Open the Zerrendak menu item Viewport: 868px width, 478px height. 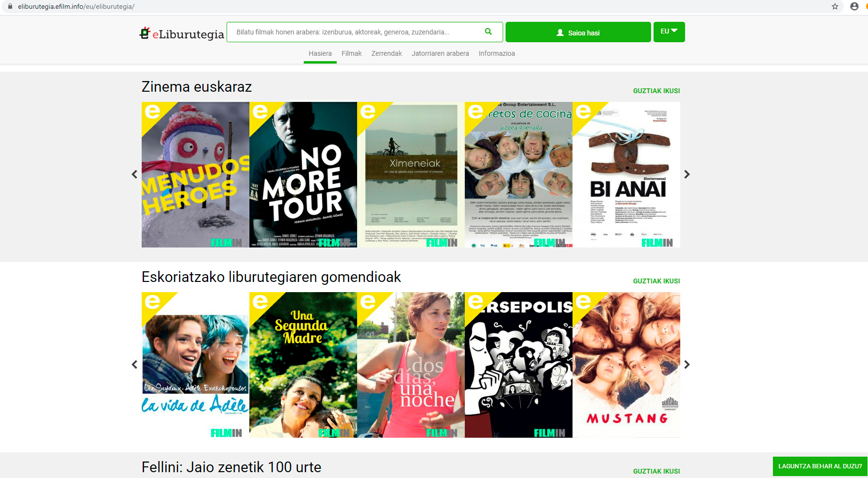click(387, 53)
